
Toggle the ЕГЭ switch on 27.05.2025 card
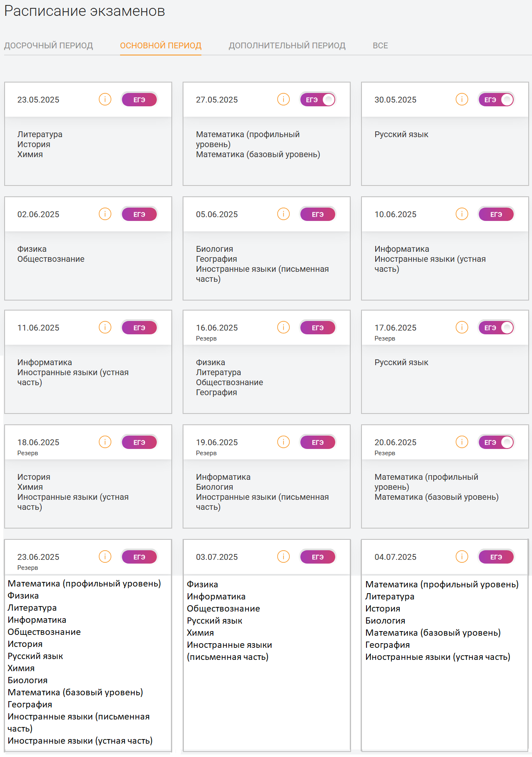click(318, 100)
